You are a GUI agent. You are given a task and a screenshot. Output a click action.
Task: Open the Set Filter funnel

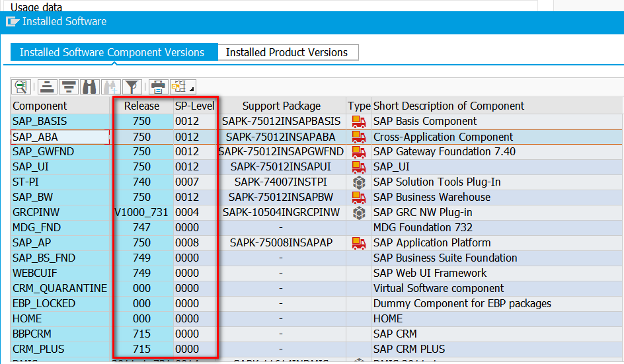click(132, 87)
